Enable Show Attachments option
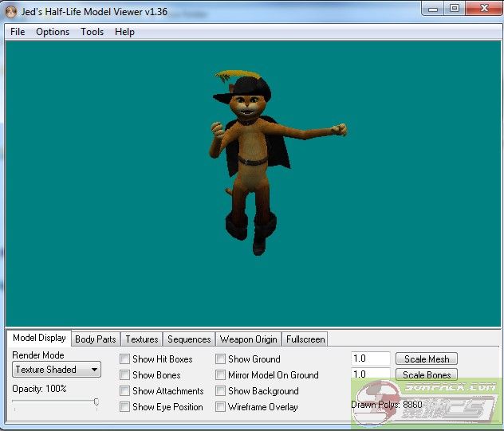The height and width of the screenshot is (431, 504). pyautogui.click(x=124, y=391)
